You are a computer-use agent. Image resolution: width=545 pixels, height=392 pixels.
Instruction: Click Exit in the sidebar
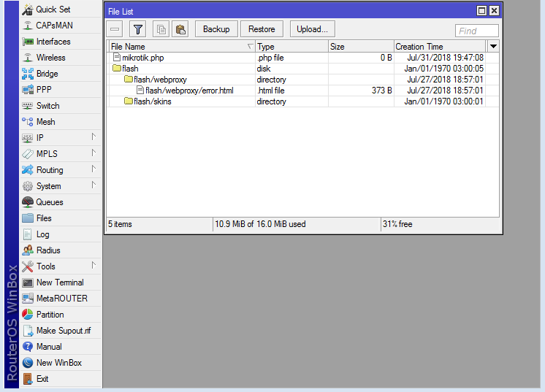click(61, 379)
